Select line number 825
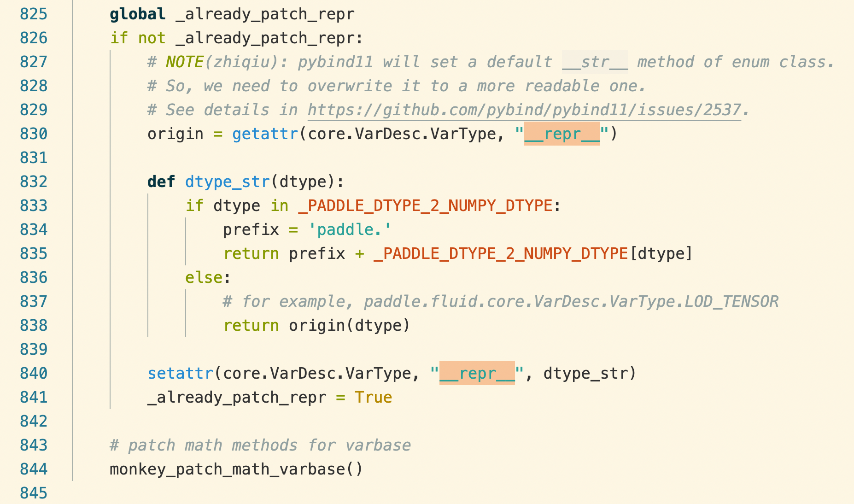This screenshot has height=504, width=854. click(34, 14)
